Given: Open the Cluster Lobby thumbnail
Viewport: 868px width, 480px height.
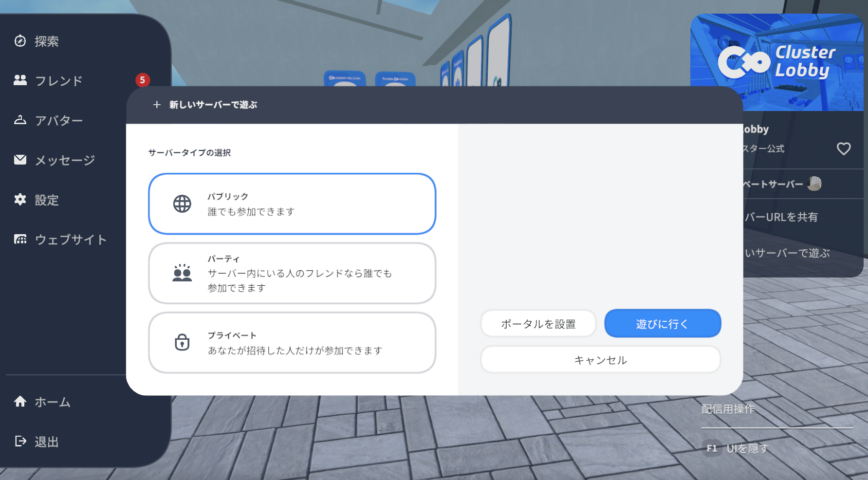Looking at the screenshot, I should (x=777, y=62).
